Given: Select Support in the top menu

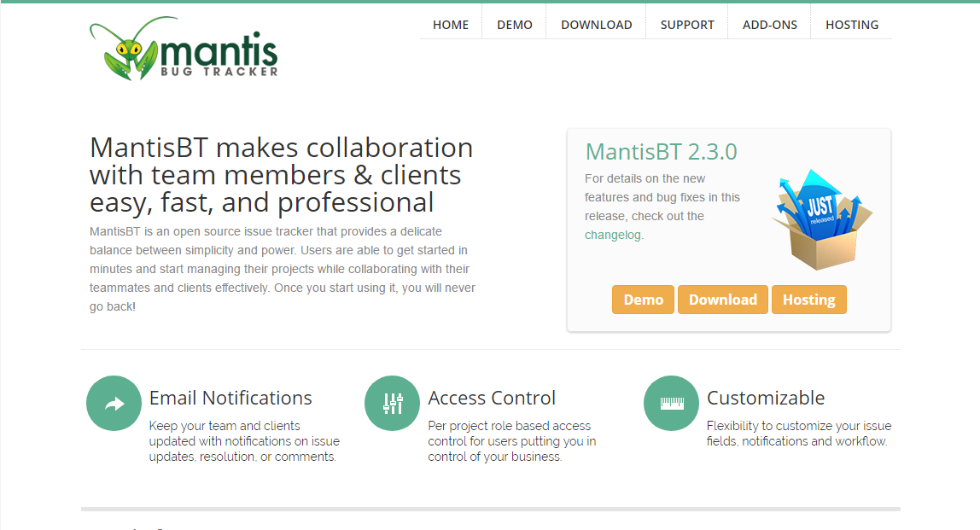Looking at the screenshot, I should 687,25.
